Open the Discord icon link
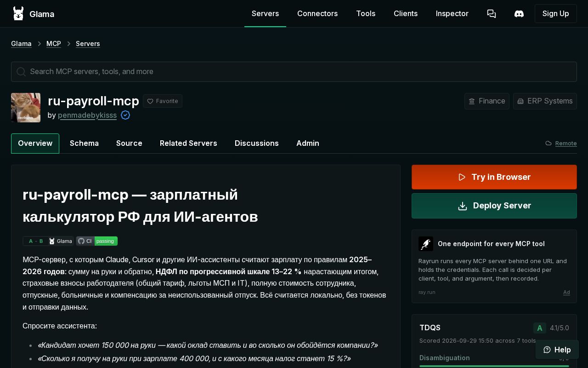588x368 pixels. pyautogui.click(x=519, y=14)
